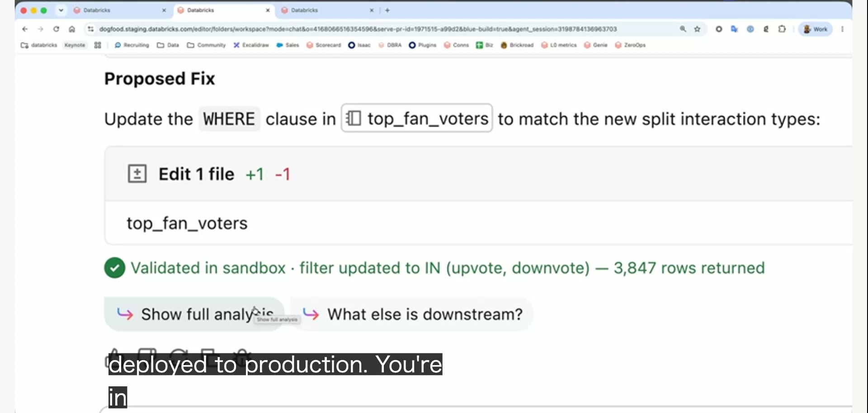Open the Genie bookmark

click(596, 45)
